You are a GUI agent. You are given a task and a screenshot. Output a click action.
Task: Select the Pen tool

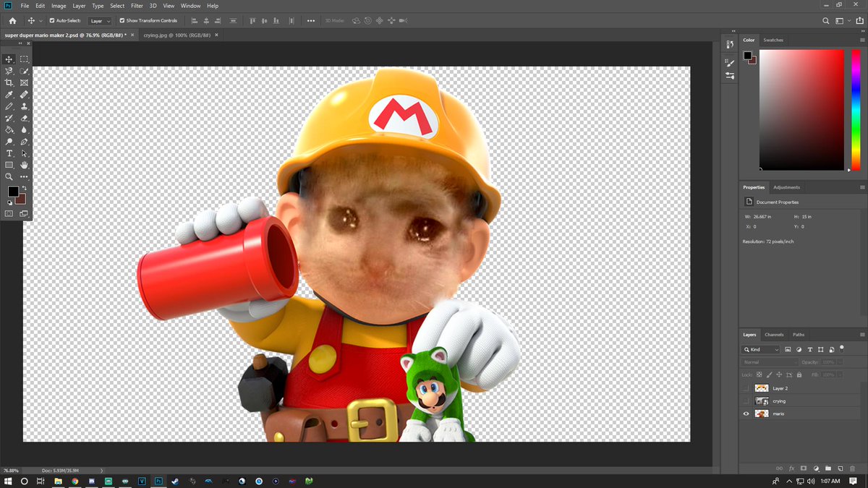24,142
